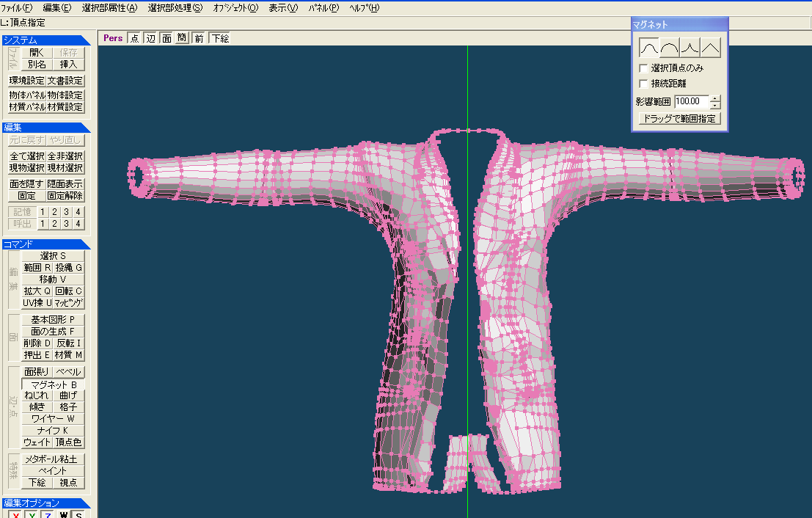812x518 pixels.
Task: Toggle the 面 face display button
Action: click(x=167, y=38)
